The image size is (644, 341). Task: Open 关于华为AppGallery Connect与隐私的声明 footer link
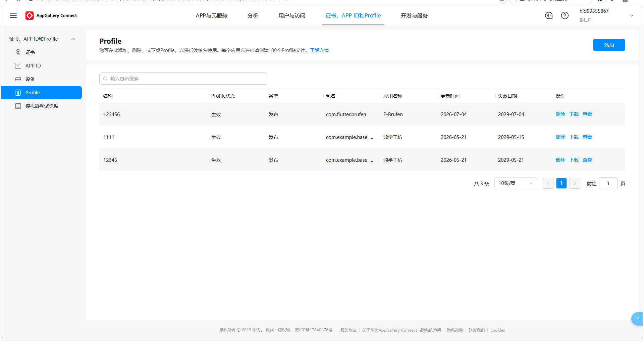401,330
